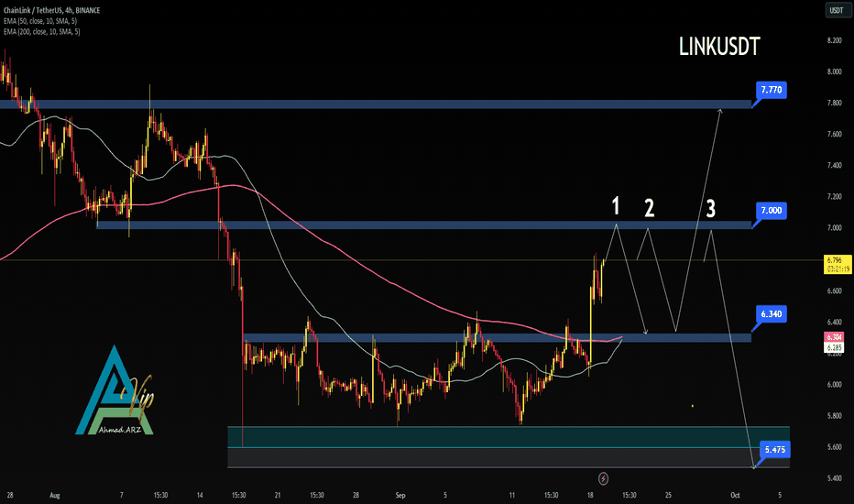Click the 7.200 price axis value
Screen dimensions: 854x504
[x=834, y=197]
